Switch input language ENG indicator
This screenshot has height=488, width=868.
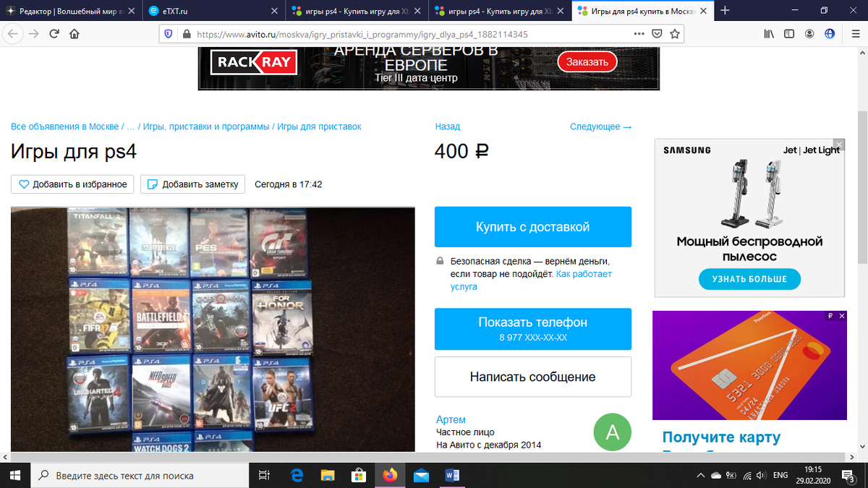click(780, 476)
